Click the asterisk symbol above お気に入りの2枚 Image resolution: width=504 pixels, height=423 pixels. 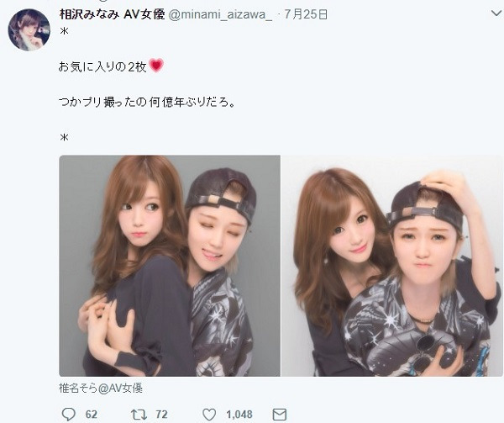pyautogui.click(x=64, y=31)
